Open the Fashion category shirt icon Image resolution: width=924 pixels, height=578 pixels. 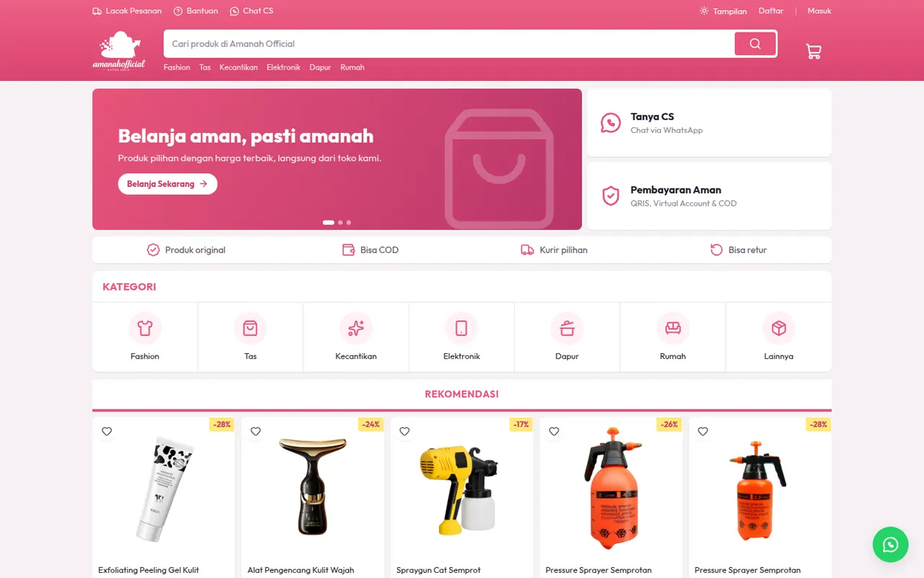[x=145, y=329]
